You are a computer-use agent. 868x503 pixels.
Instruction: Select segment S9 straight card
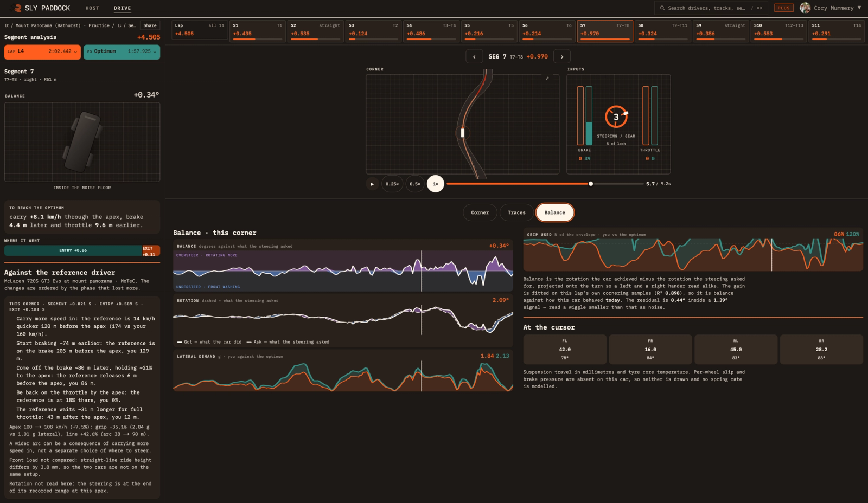click(720, 30)
